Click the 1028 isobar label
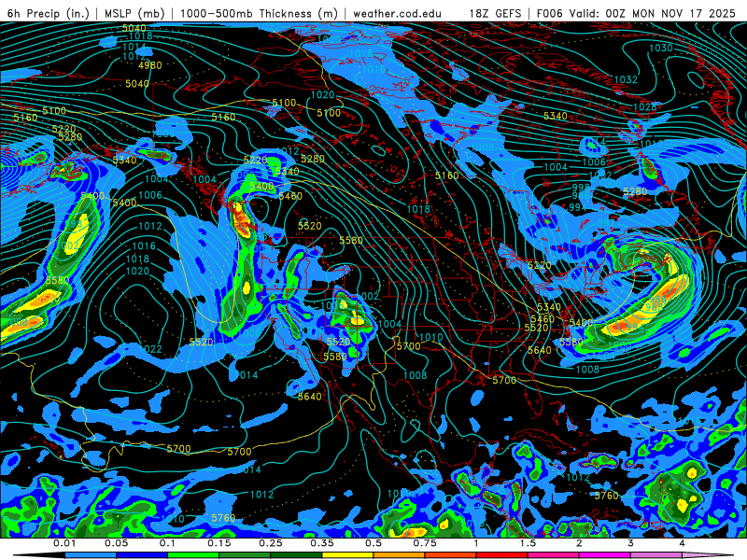Screen dimensions: 747x560 coord(644,106)
